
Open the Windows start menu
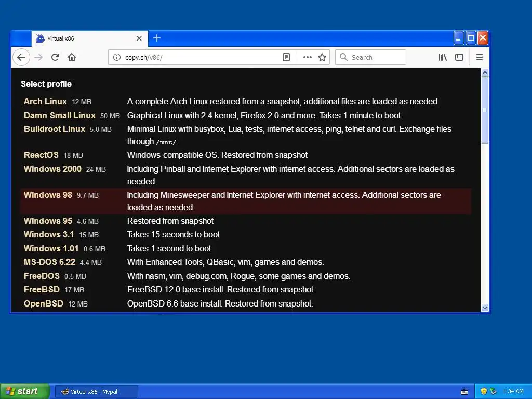tap(25, 392)
